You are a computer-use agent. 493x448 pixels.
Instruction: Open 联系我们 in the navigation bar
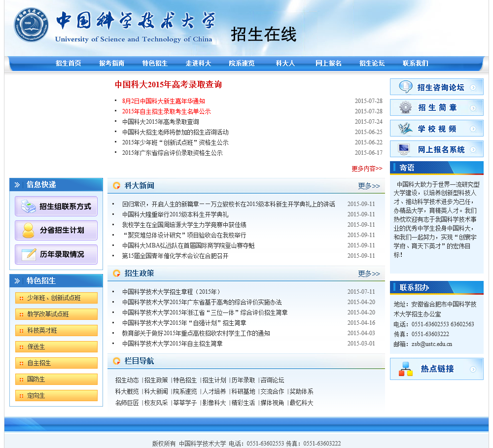[415, 63]
